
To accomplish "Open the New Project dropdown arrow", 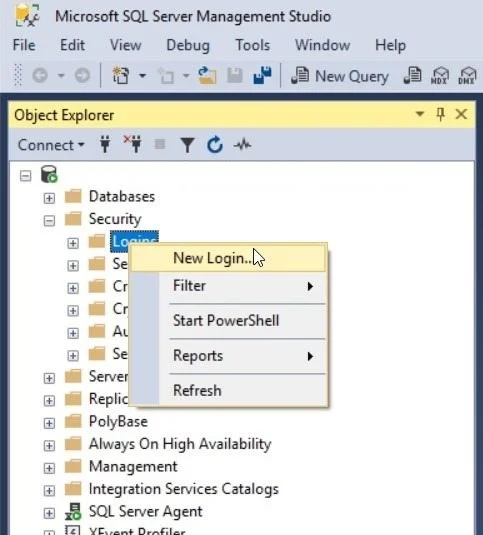I will [x=143, y=75].
